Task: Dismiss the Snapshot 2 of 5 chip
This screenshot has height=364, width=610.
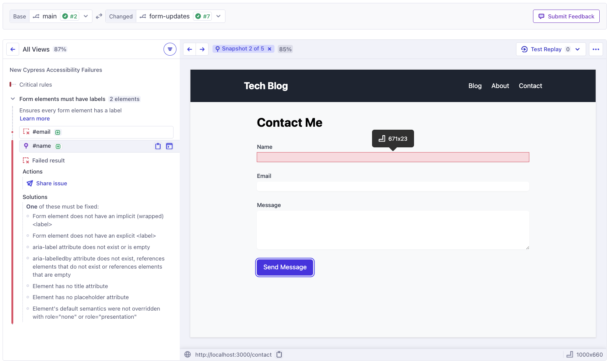Action: (x=270, y=49)
